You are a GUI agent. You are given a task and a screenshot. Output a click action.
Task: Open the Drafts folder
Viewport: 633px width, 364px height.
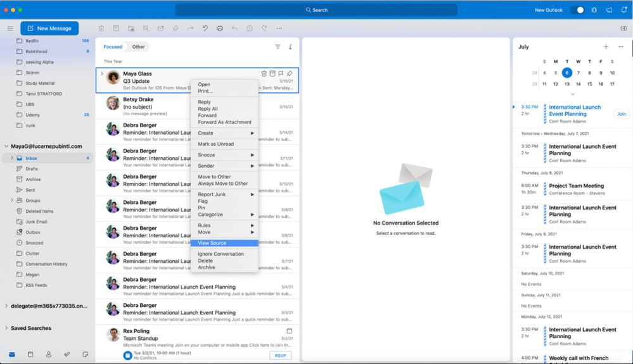pos(48,169)
